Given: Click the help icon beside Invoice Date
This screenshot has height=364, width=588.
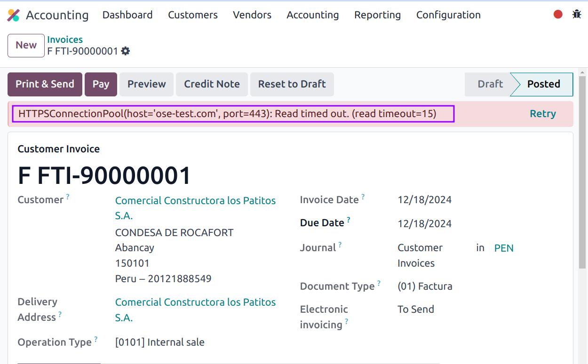Looking at the screenshot, I should (x=363, y=197).
